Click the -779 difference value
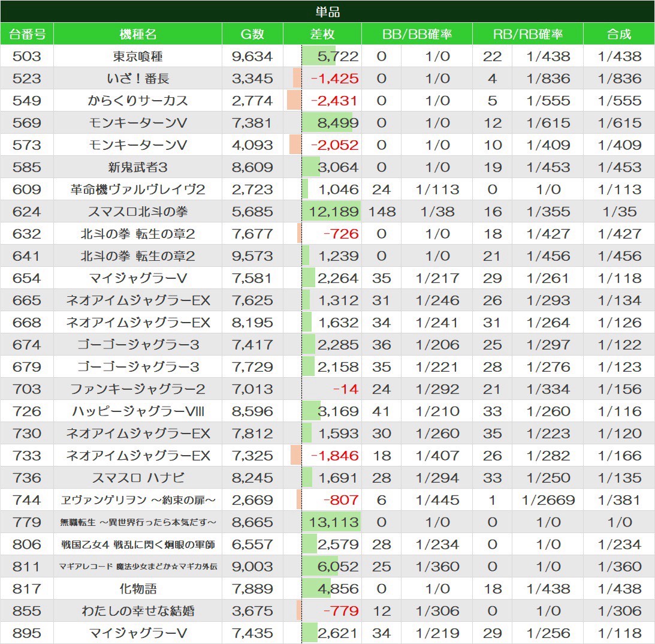The image size is (655, 644). pos(341,610)
